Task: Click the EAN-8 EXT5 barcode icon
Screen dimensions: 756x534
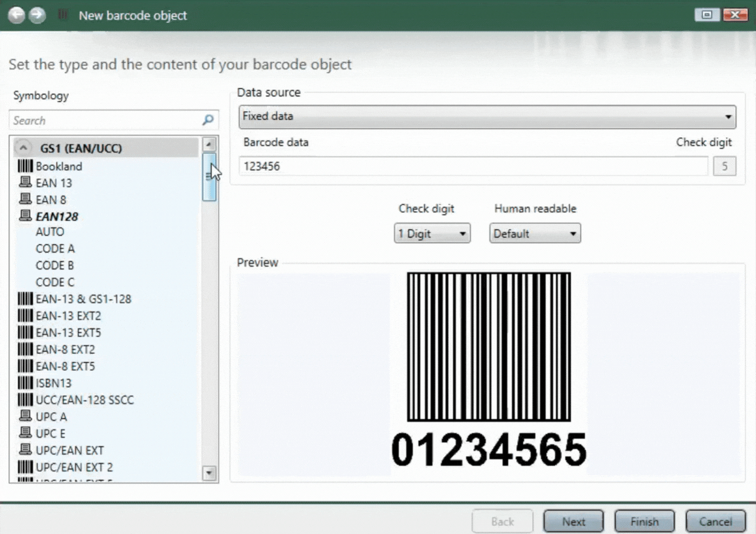Action: click(x=25, y=366)
